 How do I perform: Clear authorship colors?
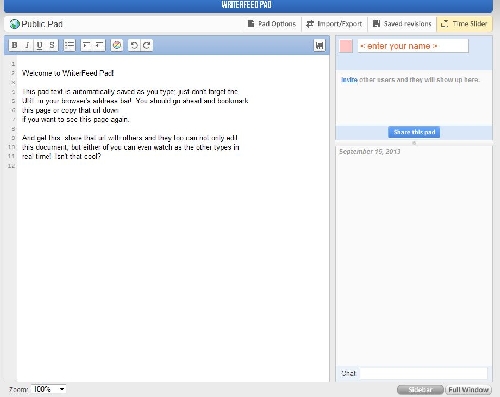coord(117,45)
